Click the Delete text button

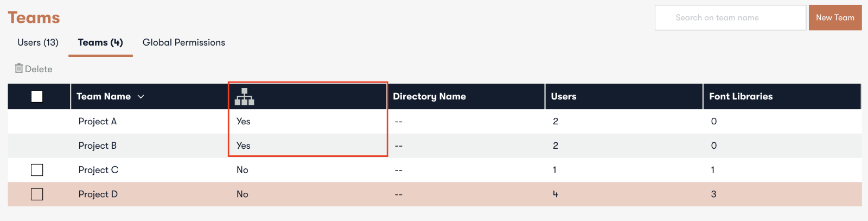[39, 69]
